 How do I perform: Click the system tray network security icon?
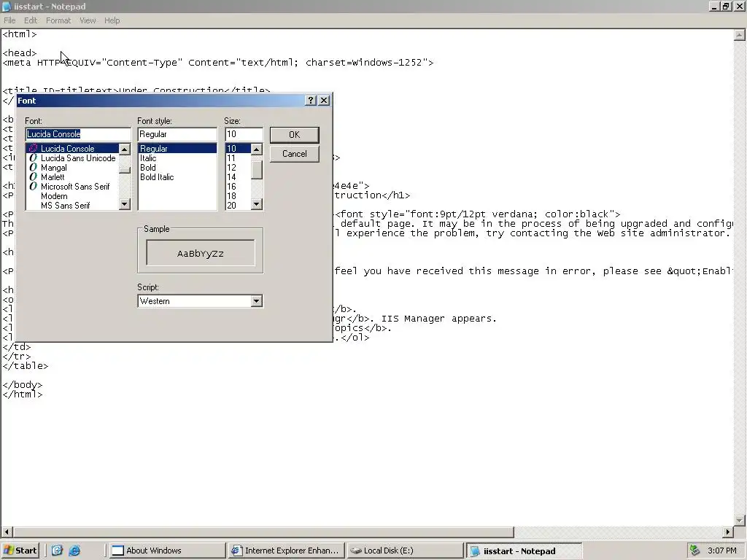point(694,551)
